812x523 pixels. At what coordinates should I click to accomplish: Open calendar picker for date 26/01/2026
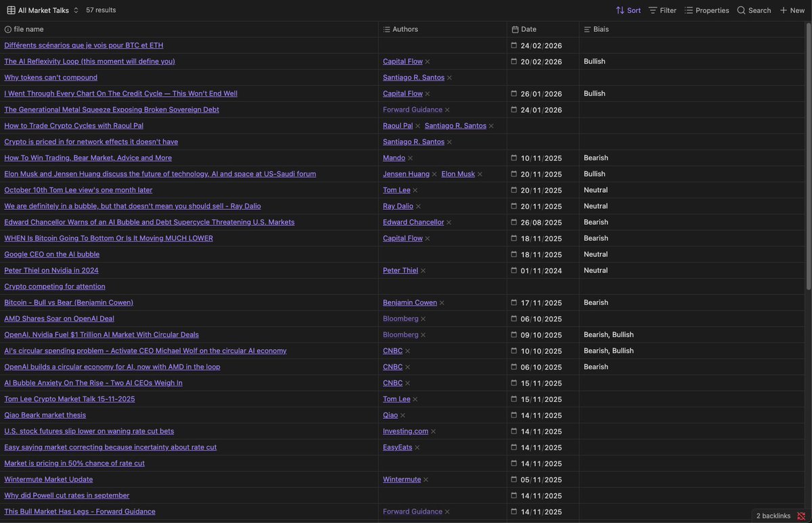point(514,93)
